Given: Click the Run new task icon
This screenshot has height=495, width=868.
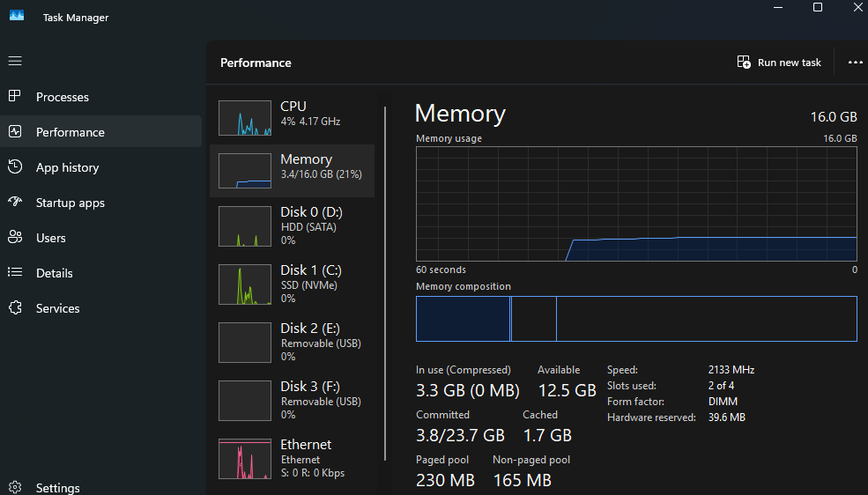Looking at the screenshot, I should point(744,62).
